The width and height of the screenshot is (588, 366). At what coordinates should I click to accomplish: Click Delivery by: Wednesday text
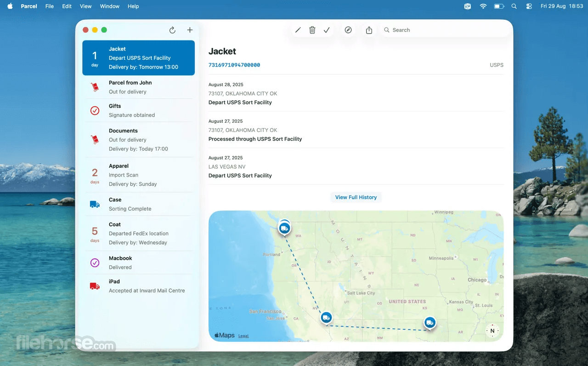(138, 243)
